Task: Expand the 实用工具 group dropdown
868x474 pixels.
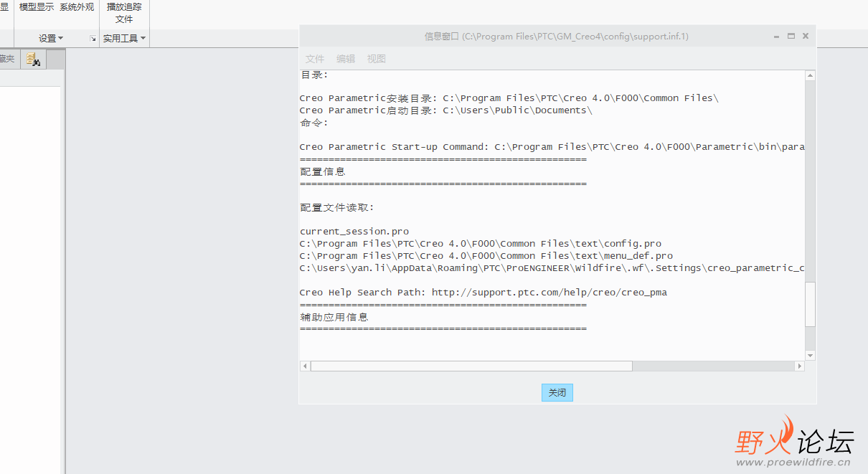Action: tap(124, 39)
